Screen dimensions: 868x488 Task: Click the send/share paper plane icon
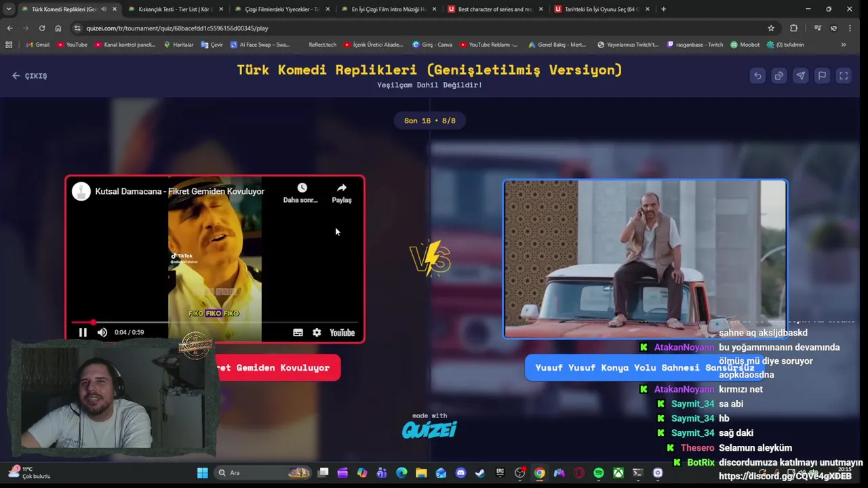click(x=801, y=76)
